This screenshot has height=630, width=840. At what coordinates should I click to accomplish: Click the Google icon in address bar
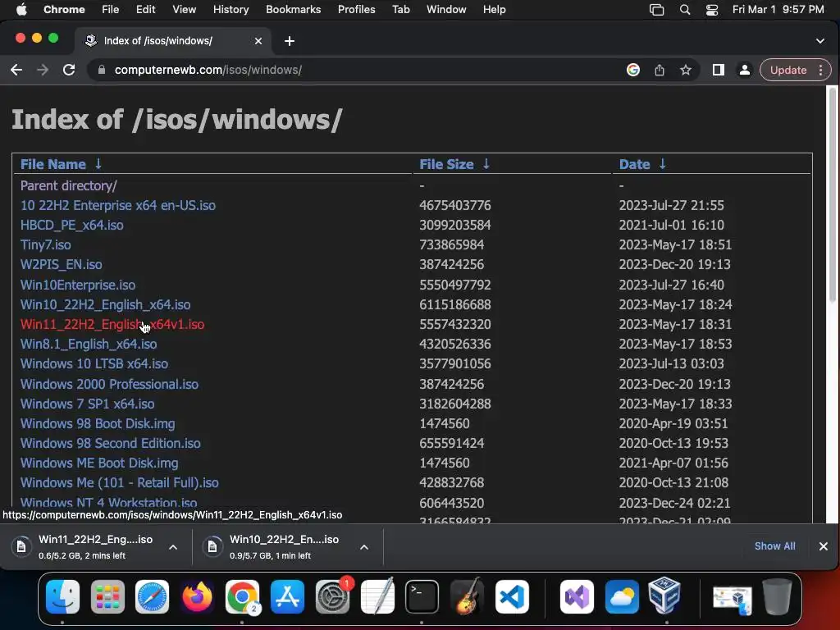point(632,71)
